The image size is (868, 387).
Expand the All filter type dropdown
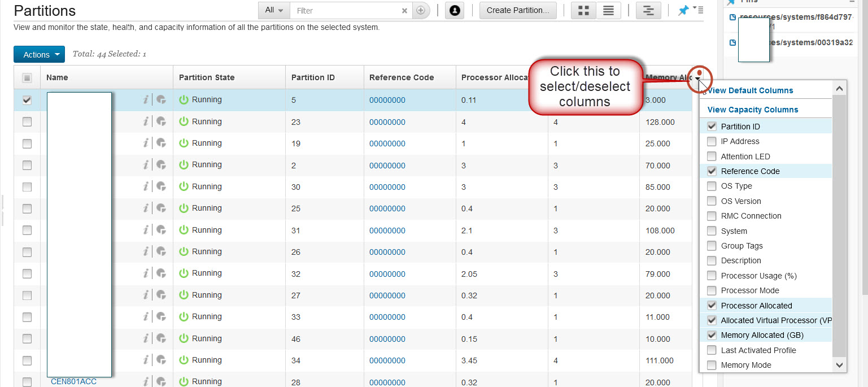click(x=274, y=11)
